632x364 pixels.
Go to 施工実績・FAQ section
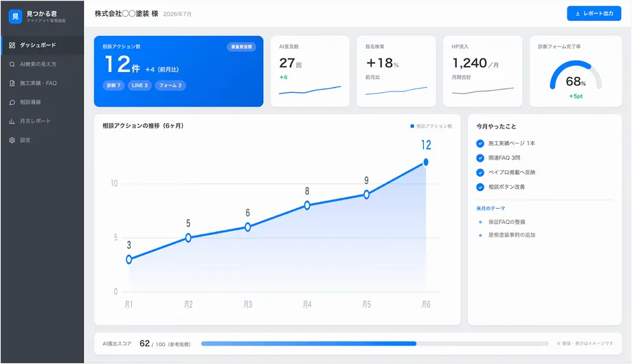(43, 83)
